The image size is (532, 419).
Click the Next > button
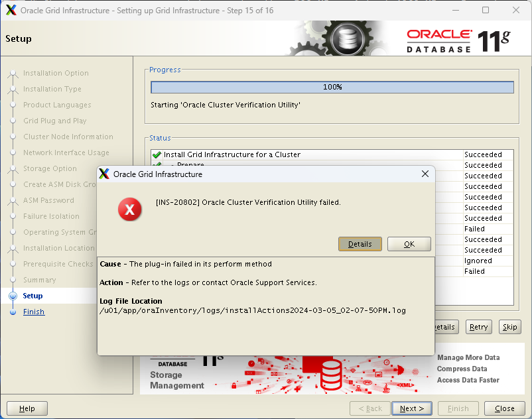(411, 408)
